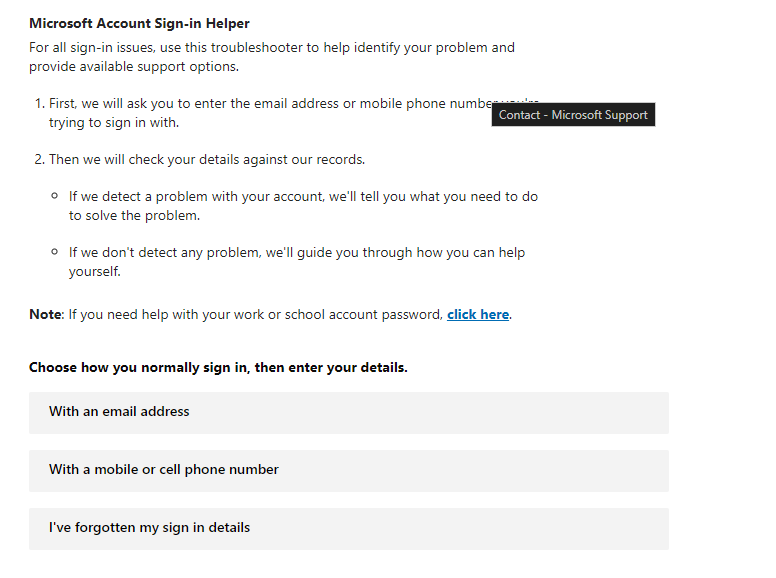Click the line "trying to sign in with."
This screenshot has height=578, width=776.
pyautogui.click(x=114, y=123)
